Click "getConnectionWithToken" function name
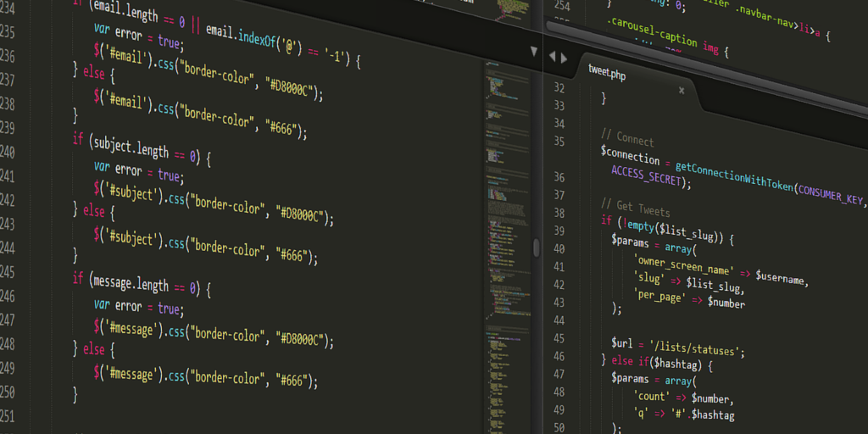868x434 pixels. click(733, 176)
